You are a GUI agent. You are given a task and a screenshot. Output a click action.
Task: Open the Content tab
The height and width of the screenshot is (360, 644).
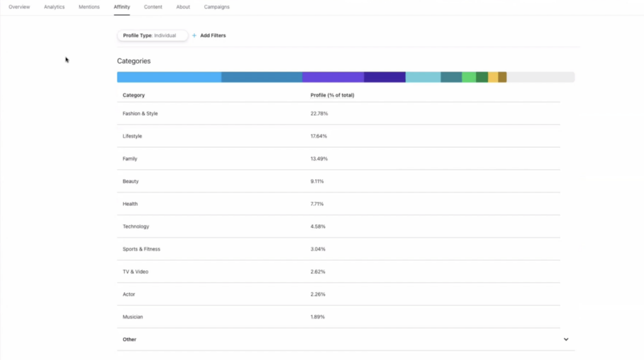click(153, 7)
